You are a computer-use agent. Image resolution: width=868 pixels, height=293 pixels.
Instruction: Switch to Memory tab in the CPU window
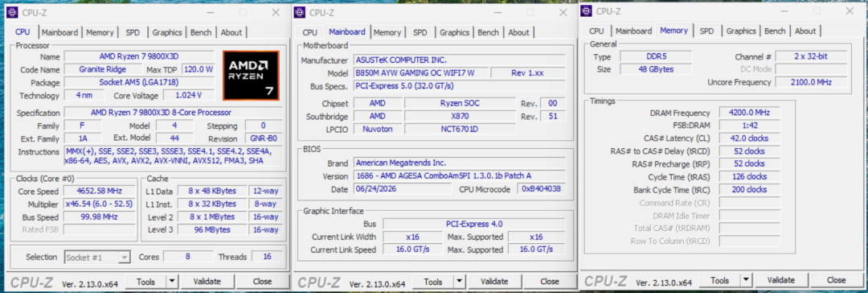(x=100, y=32)
